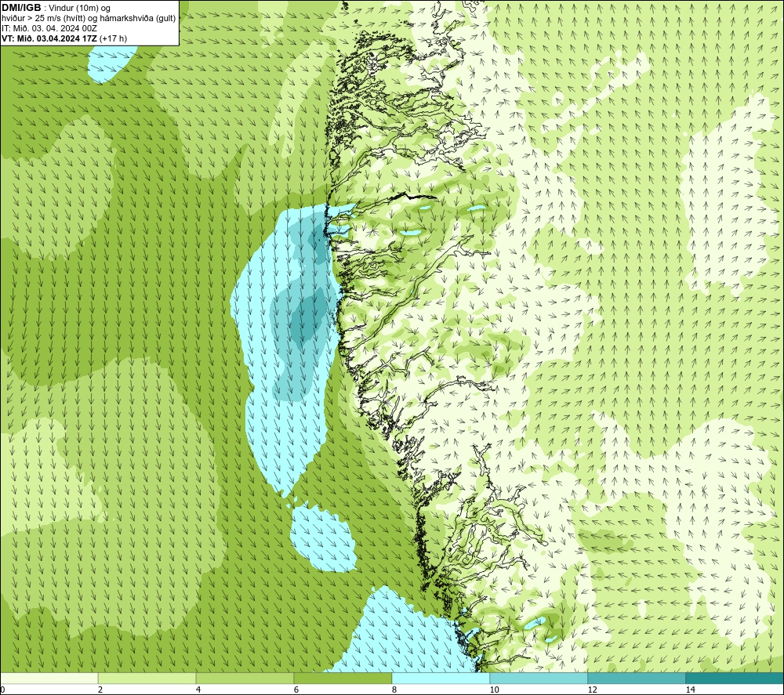Click the green 4–6 m/s colour bar segment

pos(245,678)
